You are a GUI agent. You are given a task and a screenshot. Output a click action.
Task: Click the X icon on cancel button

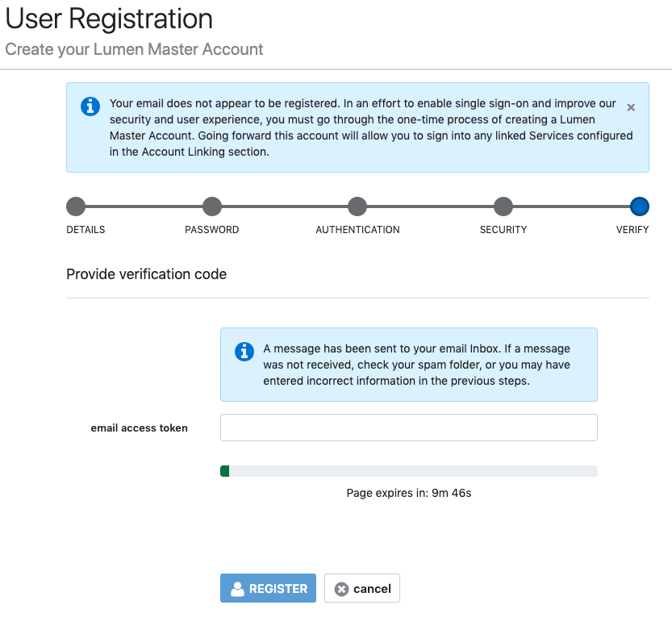(341, 590)
